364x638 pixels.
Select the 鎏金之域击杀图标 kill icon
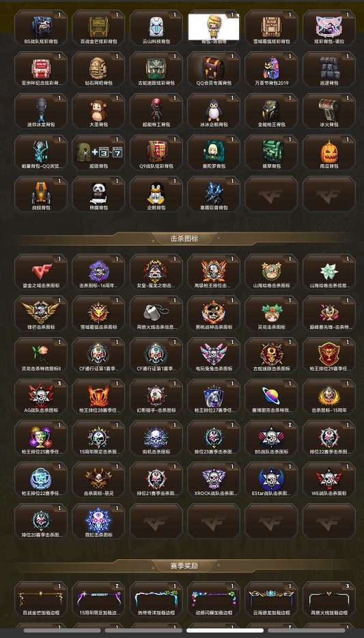tap(40, 272)
